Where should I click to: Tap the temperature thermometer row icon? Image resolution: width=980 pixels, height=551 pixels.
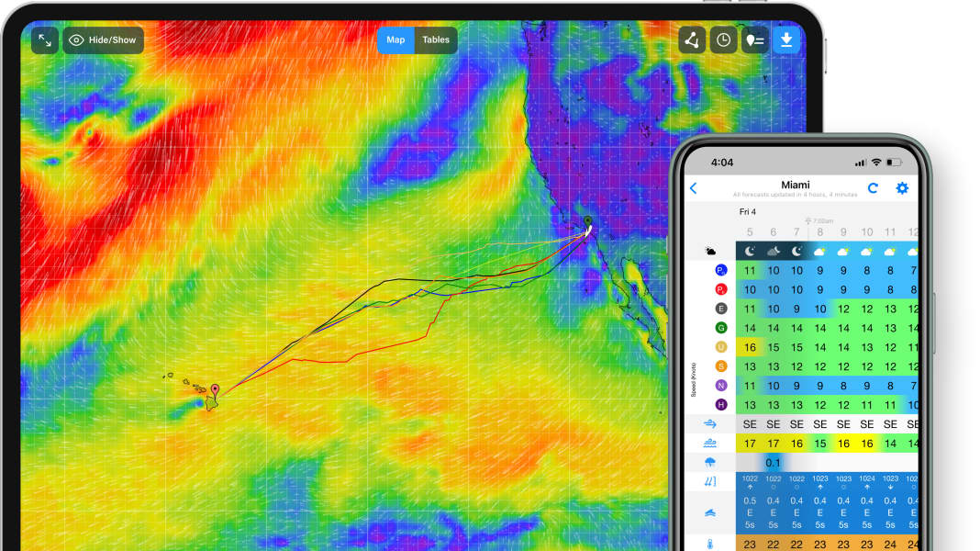(x=710, y=545)
